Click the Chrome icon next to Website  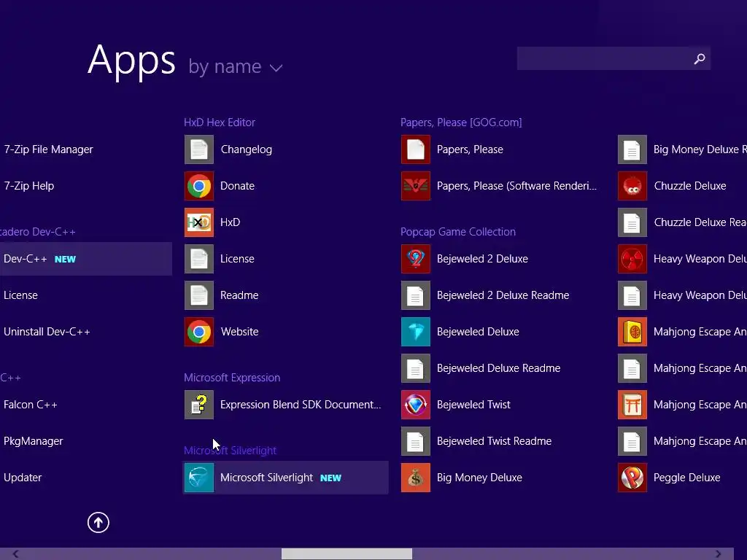tap(198, 332)
